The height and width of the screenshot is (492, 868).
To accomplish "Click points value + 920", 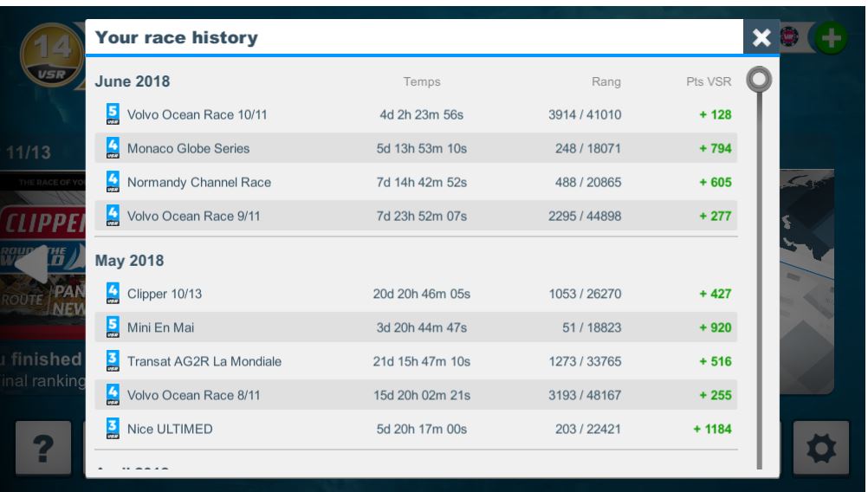I will coord(716,327).
